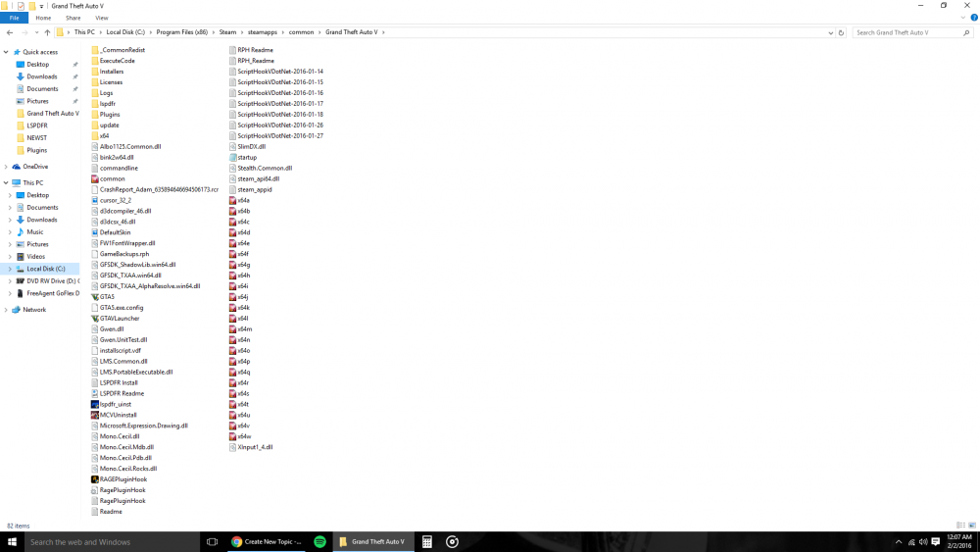980x552 pixels.
Task: Select NEWST in Quick access
Action: click(x=37, y=138)
